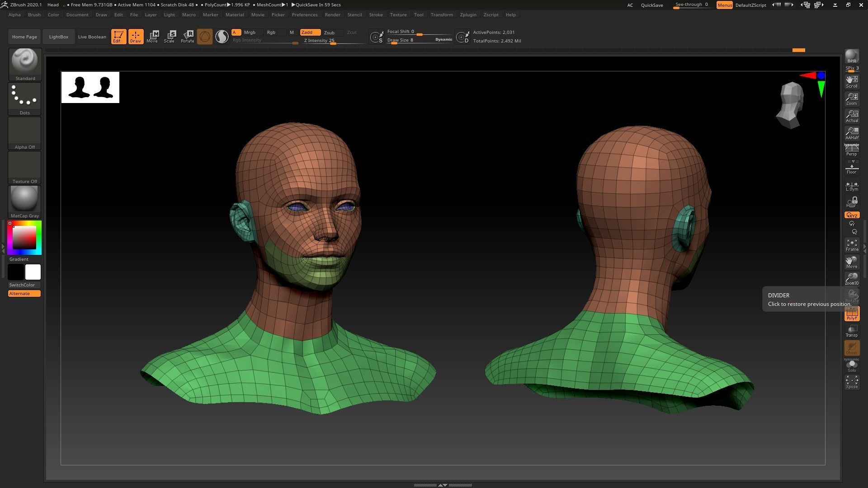Click the Move view icon in right shelf
The image size is (868, 488).
pos(852,262)
